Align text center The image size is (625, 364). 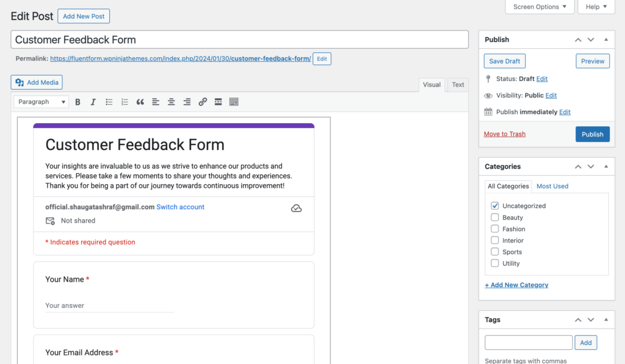[172, 102]
